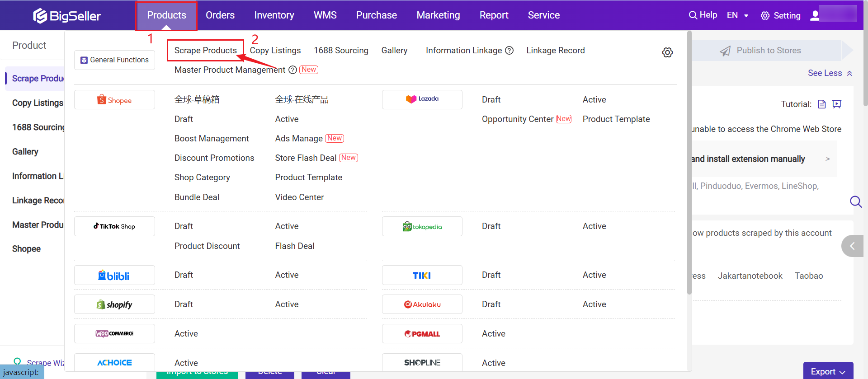Open the Help search icon
Image resolution: width=868 pixels, height=379 pixels.
(x=693, y=15)
